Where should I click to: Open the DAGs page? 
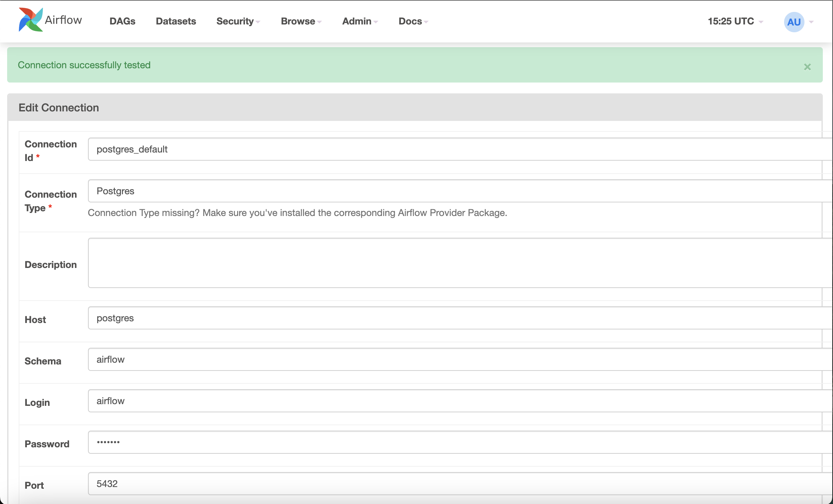[x=122, y=21]
